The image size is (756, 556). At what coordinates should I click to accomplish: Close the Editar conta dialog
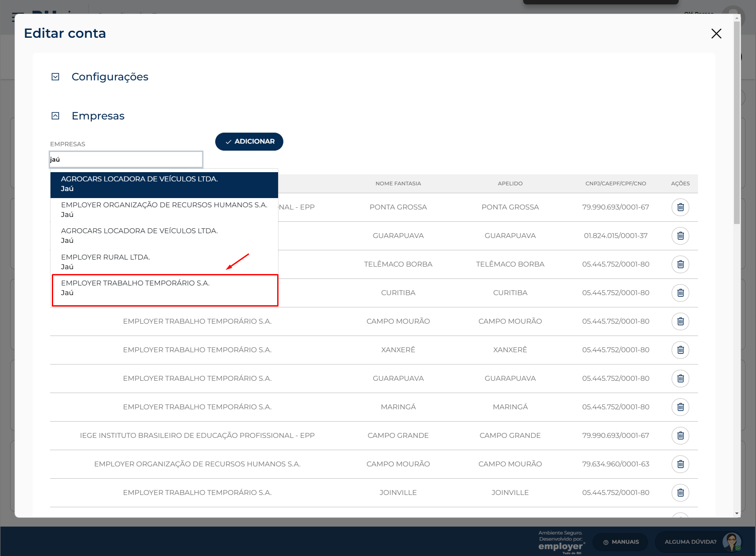click(716, 33)
